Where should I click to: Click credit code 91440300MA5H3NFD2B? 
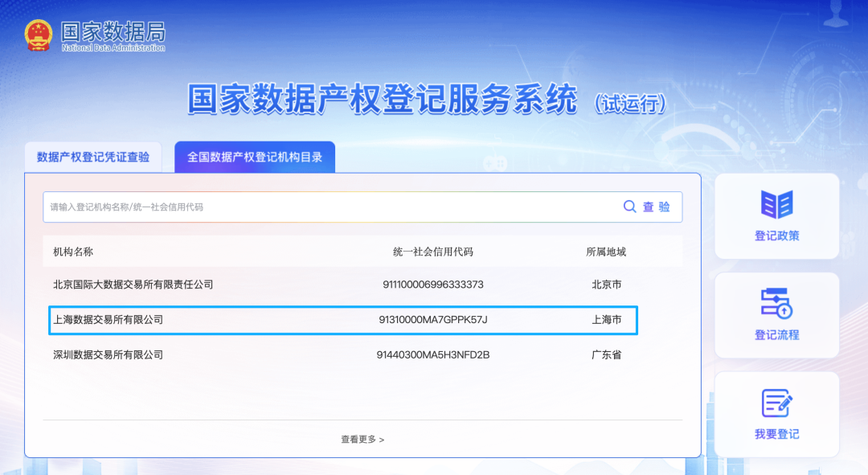tap(433, 355)
